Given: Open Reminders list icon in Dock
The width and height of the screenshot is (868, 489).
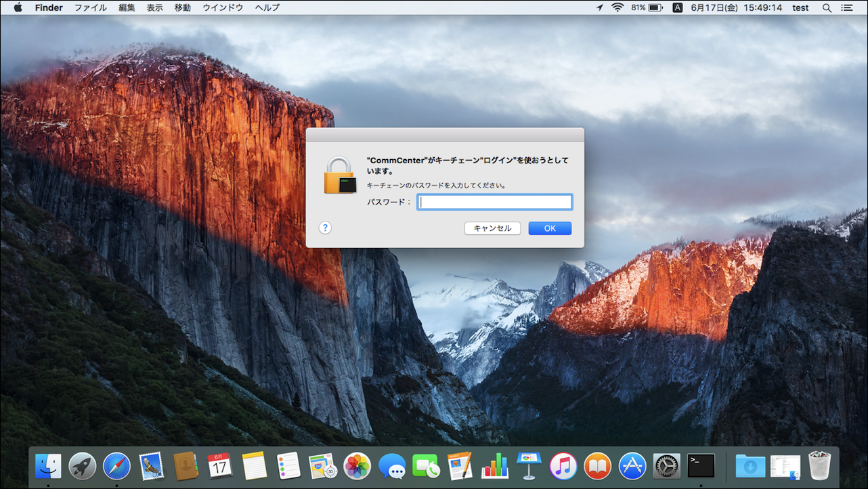Looking at the screenshot, I should 288,466.
